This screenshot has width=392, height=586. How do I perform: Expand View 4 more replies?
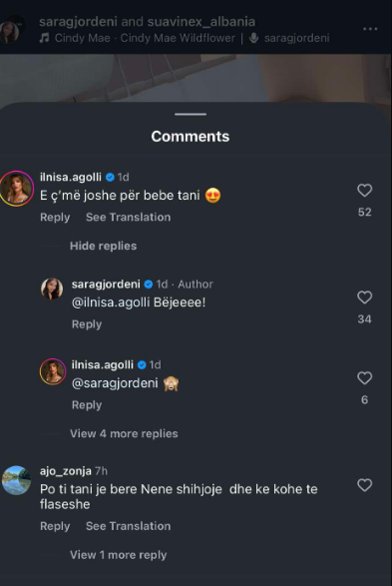tap(124, 433)
